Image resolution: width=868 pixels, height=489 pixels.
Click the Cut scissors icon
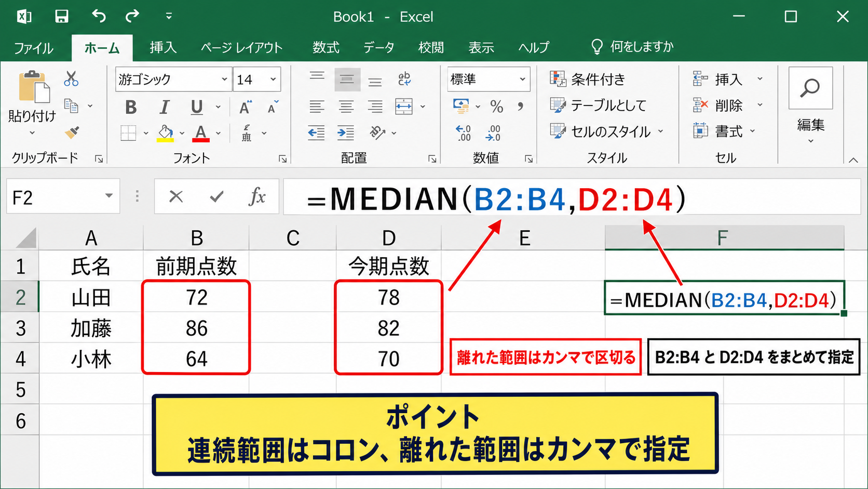(71, 79)
